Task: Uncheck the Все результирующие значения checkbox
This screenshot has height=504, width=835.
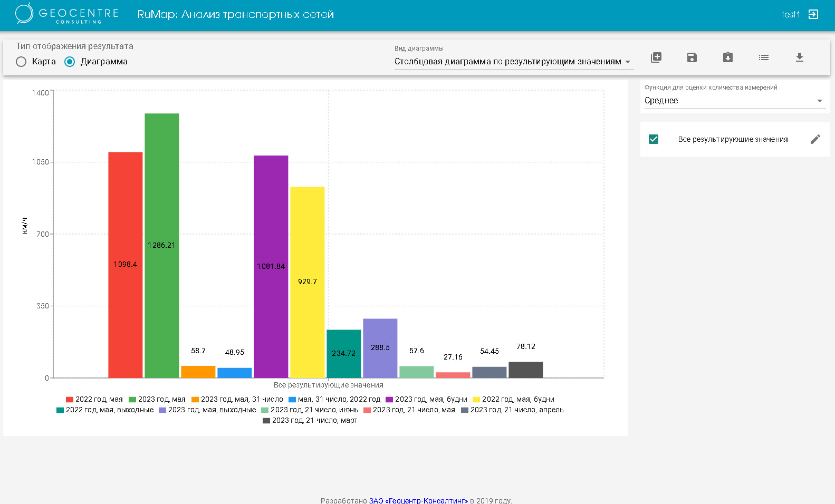Action: [x=654, y=139]
